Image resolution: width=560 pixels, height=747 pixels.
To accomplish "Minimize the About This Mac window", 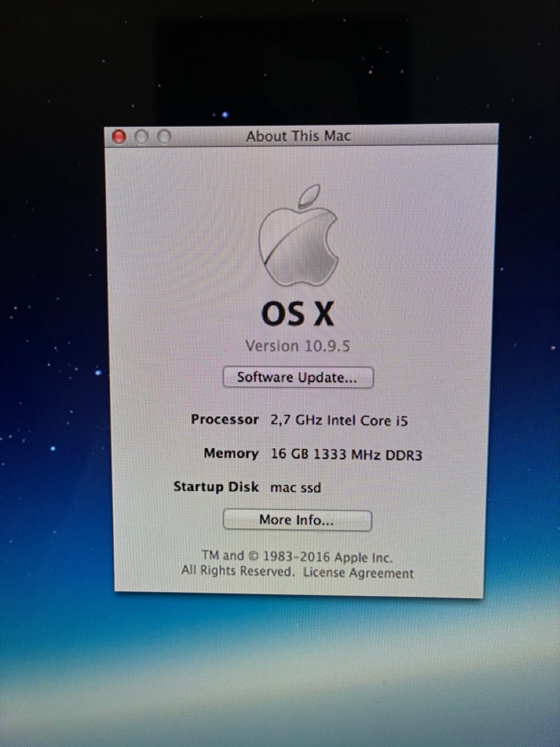I will 142,137.
